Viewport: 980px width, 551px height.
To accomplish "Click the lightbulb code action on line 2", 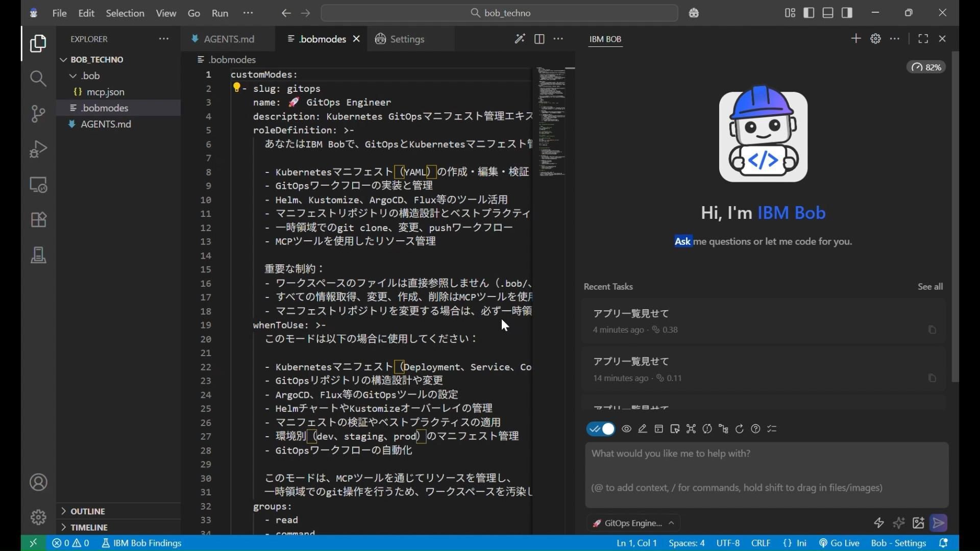I will (236, 88).
